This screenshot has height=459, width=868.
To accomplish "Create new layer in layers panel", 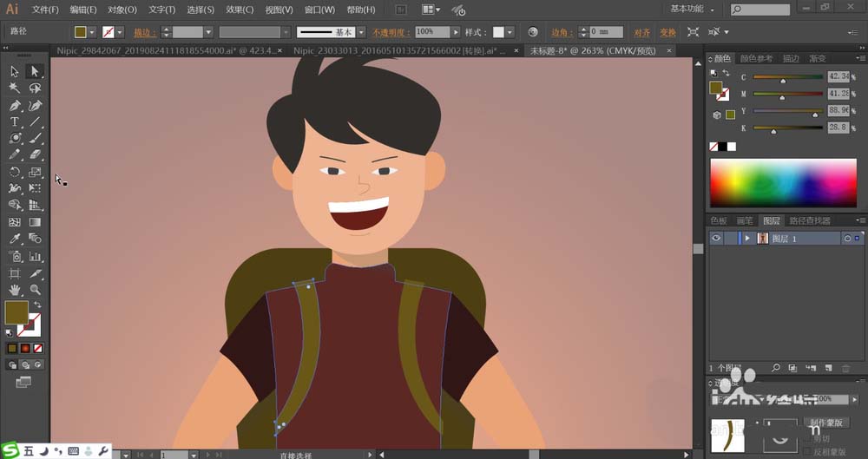I will click(829, 368).
